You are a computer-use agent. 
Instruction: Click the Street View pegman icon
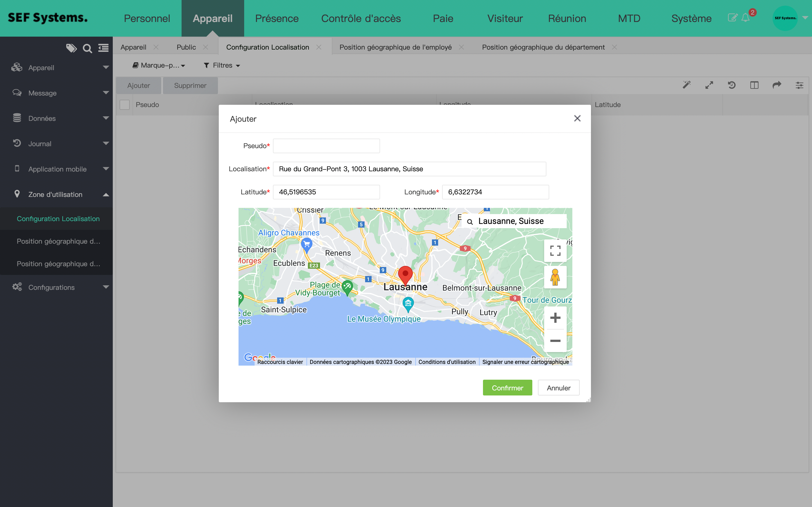click(x=555, y=277)
